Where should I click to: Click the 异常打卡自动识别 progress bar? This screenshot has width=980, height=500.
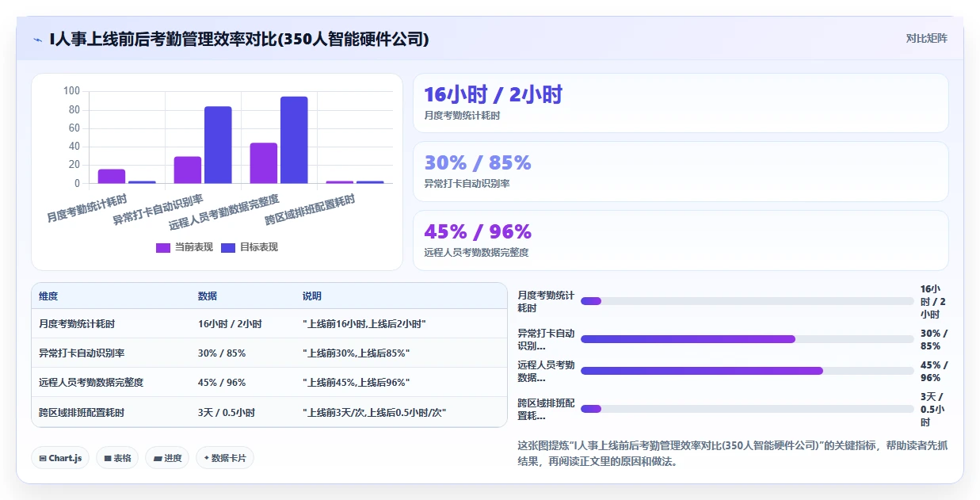coord(747,339)
